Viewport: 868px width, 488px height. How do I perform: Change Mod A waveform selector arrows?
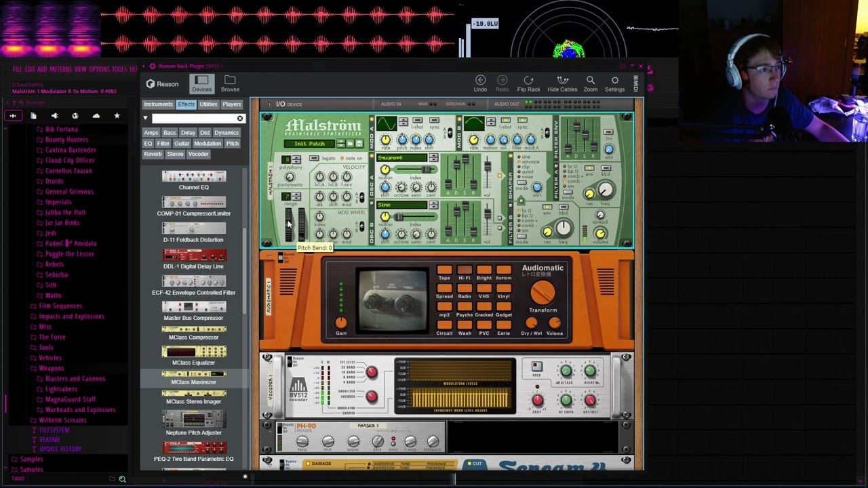coord(403,122)
